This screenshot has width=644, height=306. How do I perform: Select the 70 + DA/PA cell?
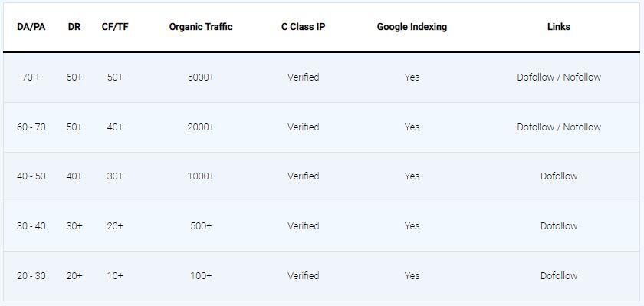[x=31, y=77]
